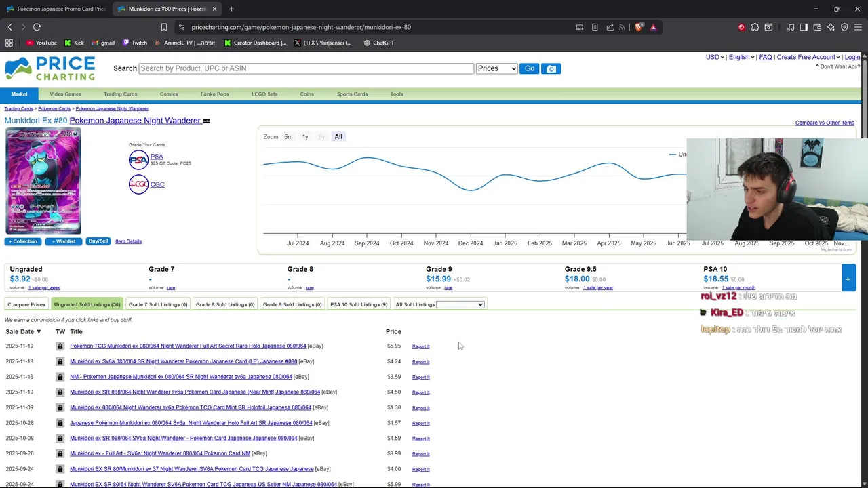This screenshot has height=488, width=868.
Task: Toggle the browser sidebar panel icon
Action: point(804,27)
